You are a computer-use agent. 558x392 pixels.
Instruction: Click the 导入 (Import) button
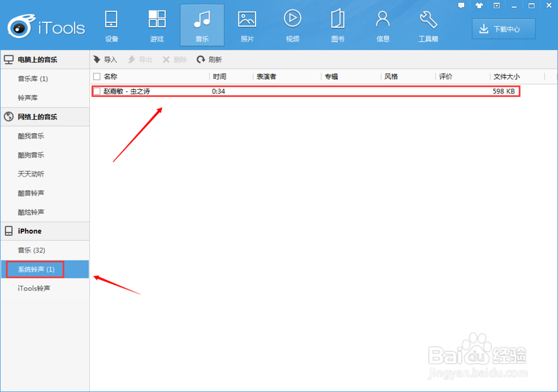[x=105, y=59]
